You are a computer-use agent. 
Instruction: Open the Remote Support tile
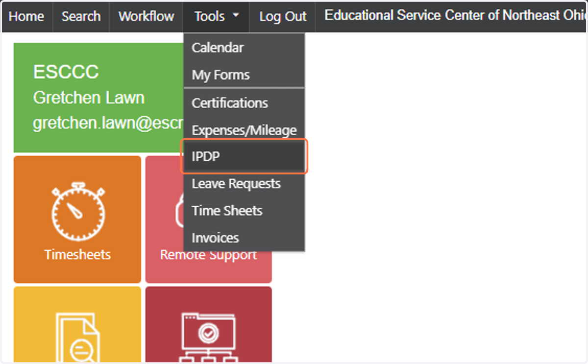point(209,219)
